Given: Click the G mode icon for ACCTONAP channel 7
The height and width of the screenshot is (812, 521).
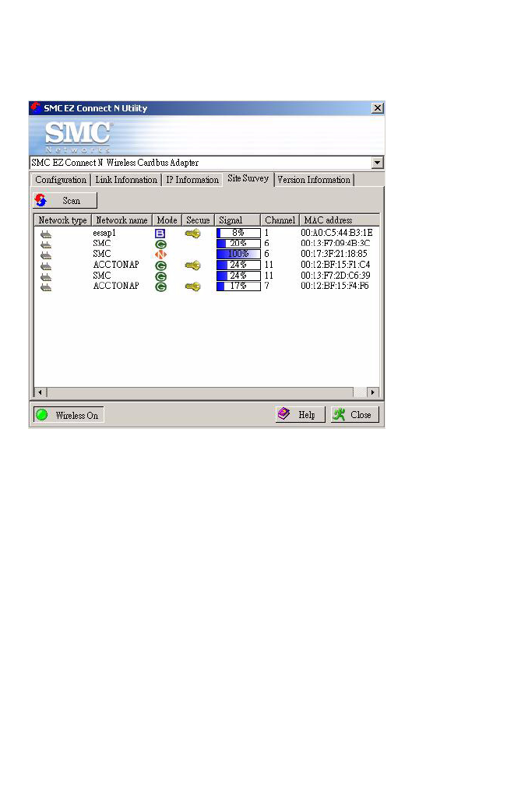Looking at the screenshot, I should pyautogui.click(x=161, y=287).
